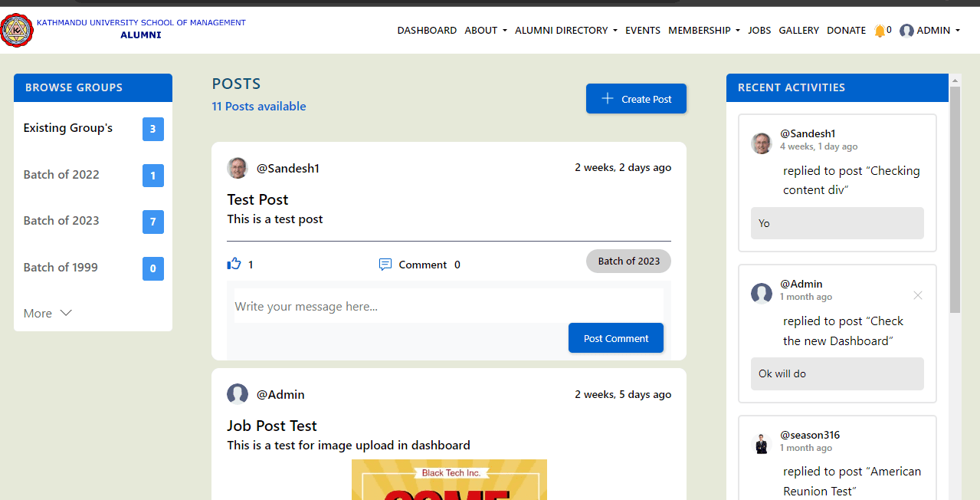
Task: Select Batch of 2023 group
Action: 61,221
